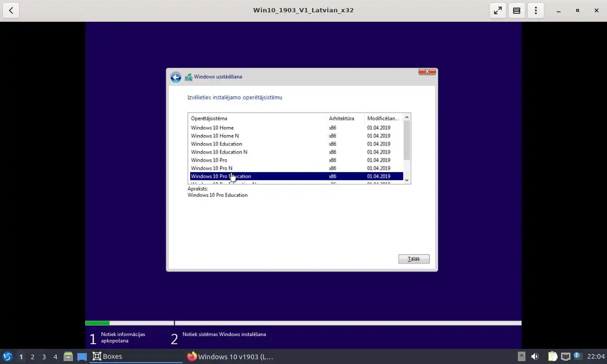Image resolution: width=607 pixels, height=364 pixels.
Task: Click the blue back arrow in Windows setup
Action: tap(176, 77)
